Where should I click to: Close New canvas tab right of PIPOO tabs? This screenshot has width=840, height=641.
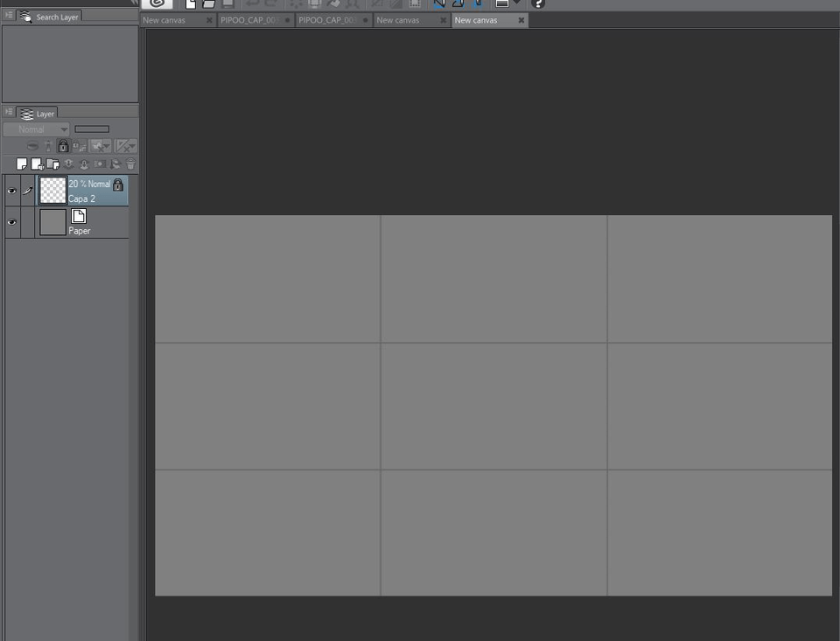point(443,20)
